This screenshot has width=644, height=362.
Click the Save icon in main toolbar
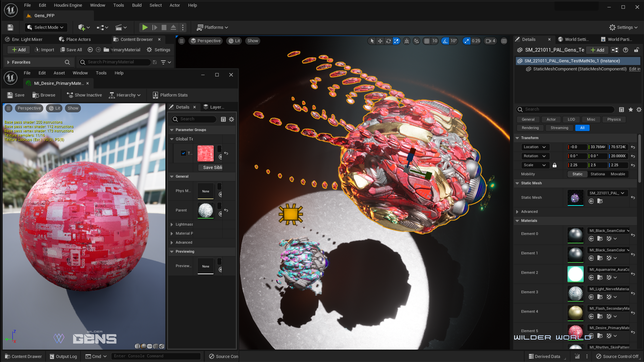[10, 27]
